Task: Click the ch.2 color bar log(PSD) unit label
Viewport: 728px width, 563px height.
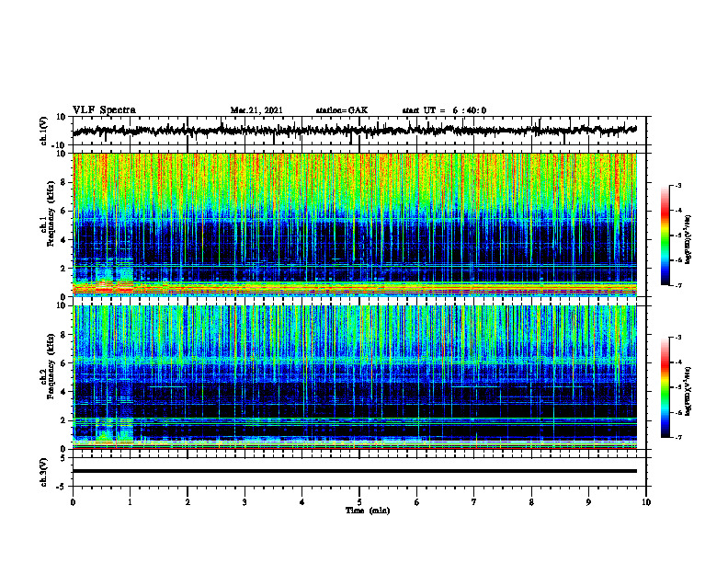Action: [688, 392]
